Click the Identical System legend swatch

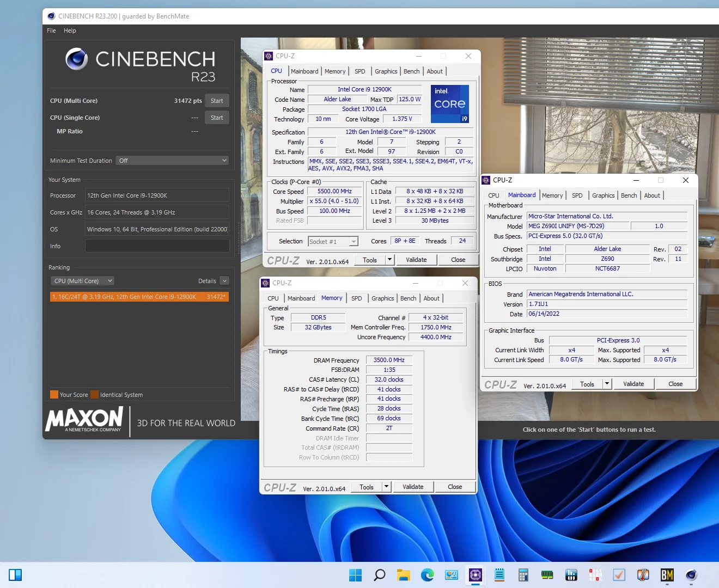95,395
